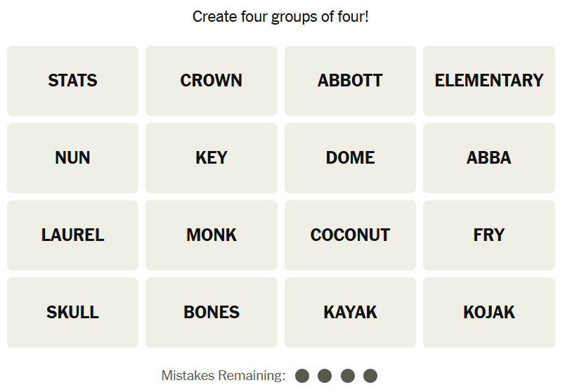Screen dimensions: 565x392
Task: Click the rightmost mistakes remaining dot
Action: tap(370, 376)
